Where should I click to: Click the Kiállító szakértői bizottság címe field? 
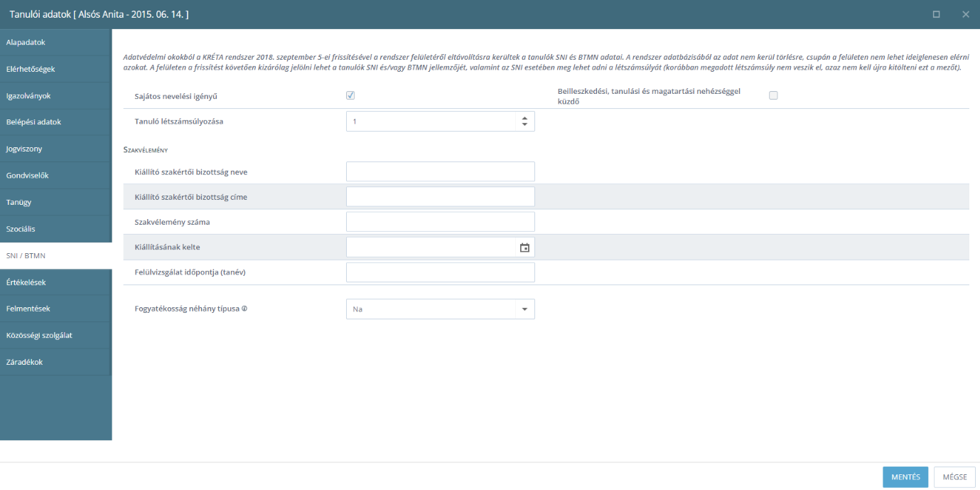coord(440,197)
